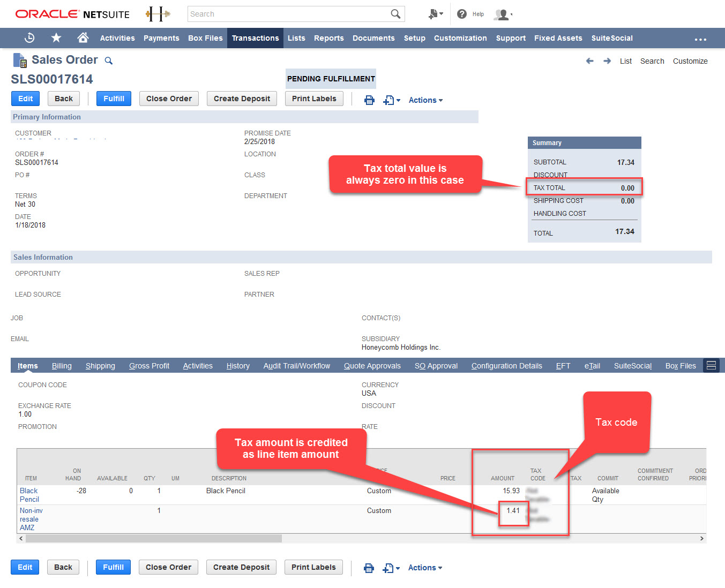Open the Black Pencil item link
Viewport: 725px width, 588px height.
tap(29, 495)
